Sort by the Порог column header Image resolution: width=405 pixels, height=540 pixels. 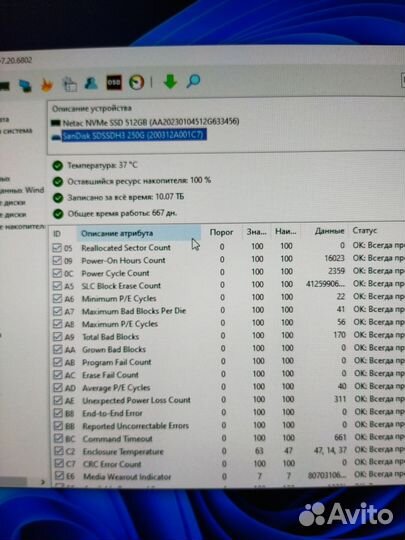221,232
